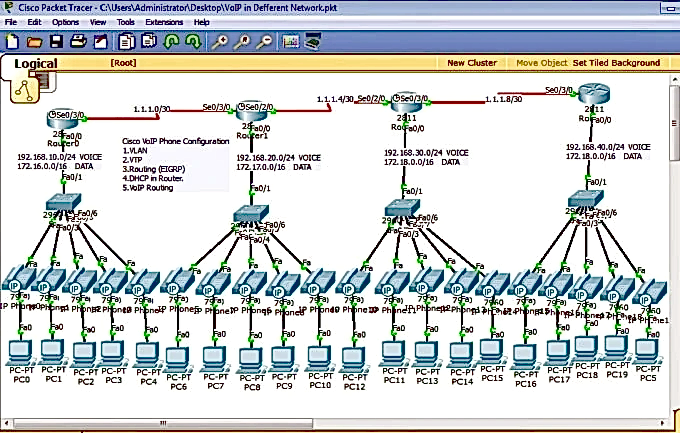Save the topology with the floppy icon
680x433 pixels.
pos(56,42)
